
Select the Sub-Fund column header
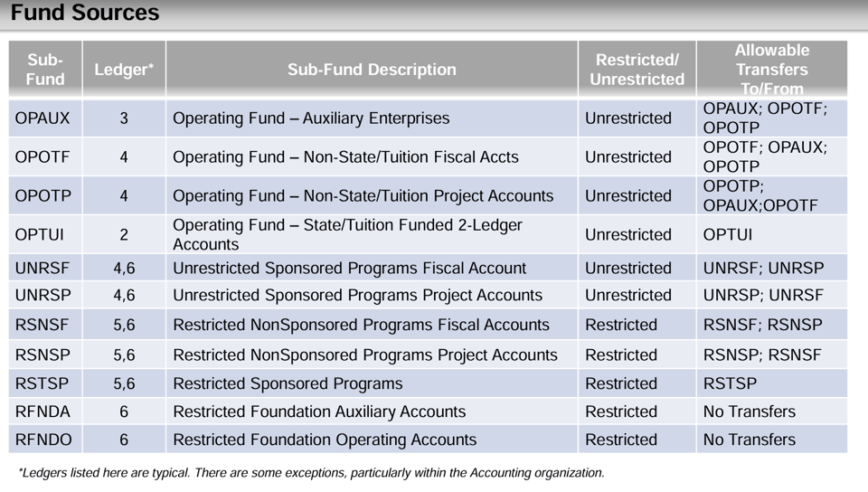click(45, 70)
